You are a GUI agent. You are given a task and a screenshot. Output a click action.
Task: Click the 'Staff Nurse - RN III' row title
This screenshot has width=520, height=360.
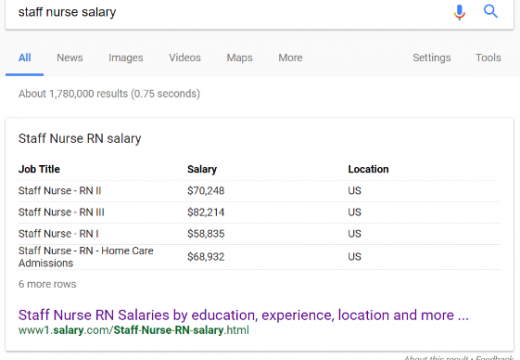[x=61, y=212]
